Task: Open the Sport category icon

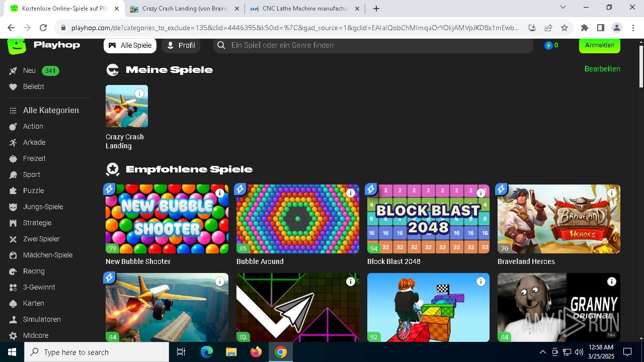Action: (13, 175)
